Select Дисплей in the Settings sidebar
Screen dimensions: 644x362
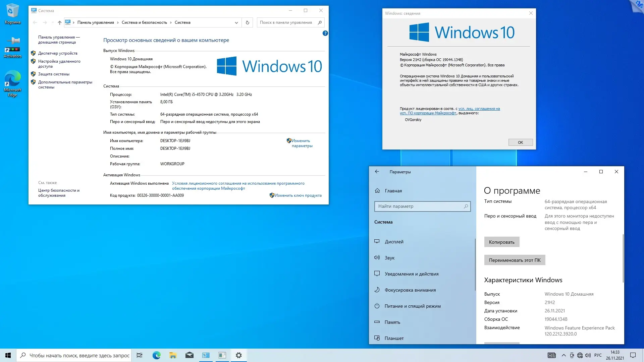pyautogui.click(x=394, y=241)
